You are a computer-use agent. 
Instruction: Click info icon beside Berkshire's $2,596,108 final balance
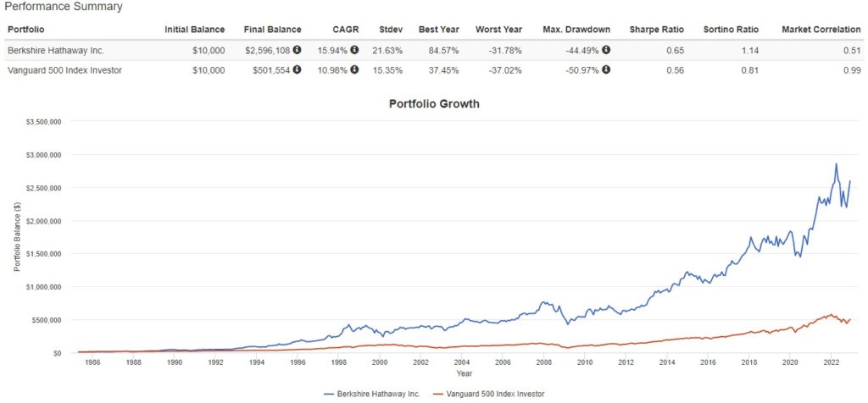pos(297,50)
